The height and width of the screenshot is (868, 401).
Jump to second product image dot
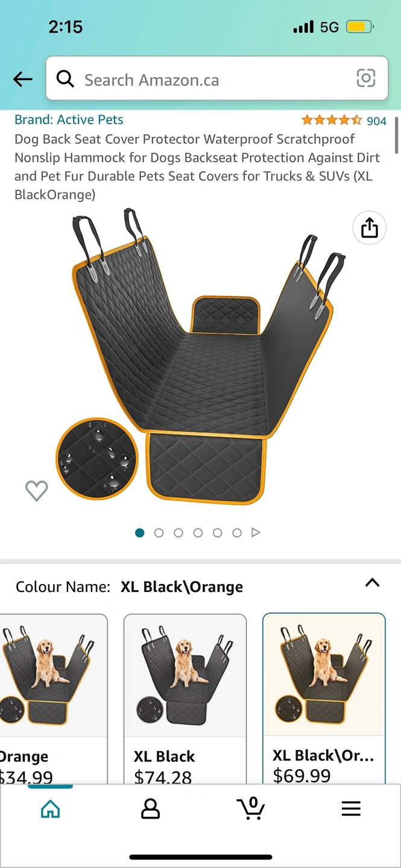[159, 533]
